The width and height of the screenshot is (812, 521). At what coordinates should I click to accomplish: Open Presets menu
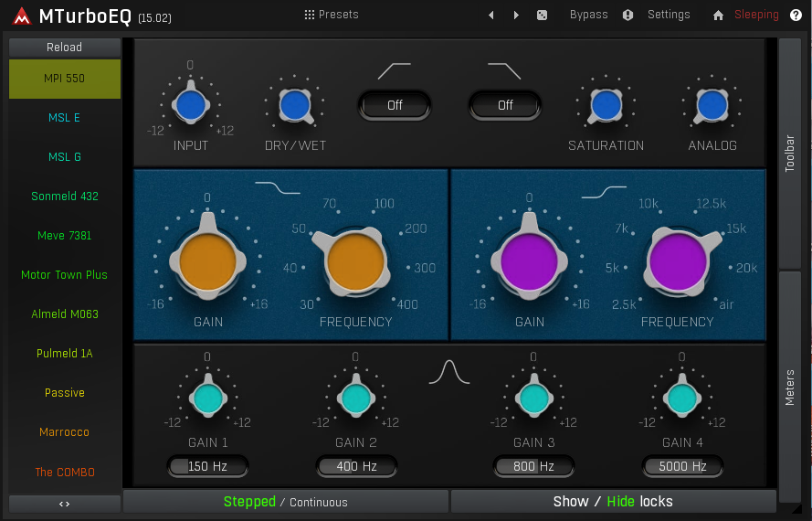click(332, 15)
